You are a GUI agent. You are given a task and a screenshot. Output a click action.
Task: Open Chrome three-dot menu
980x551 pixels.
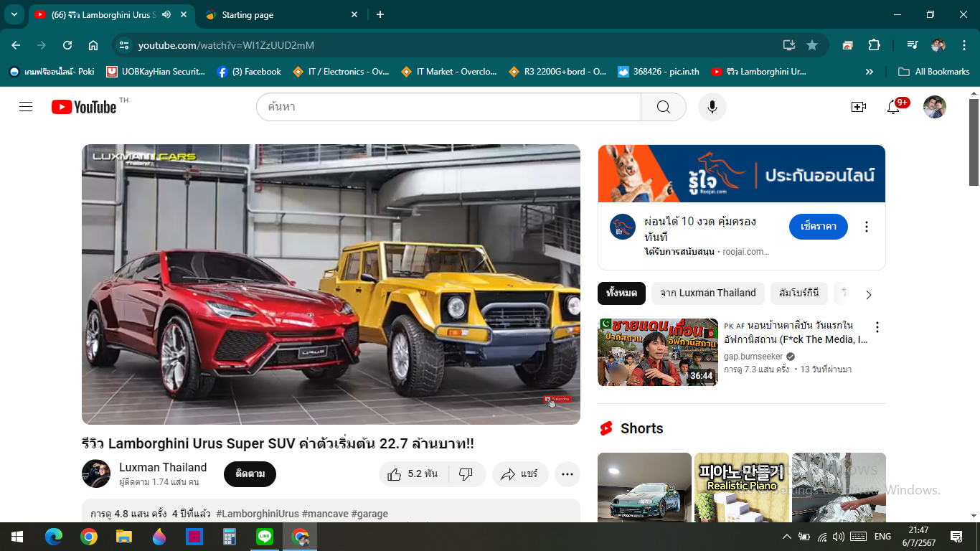click(x=963, y=45)
